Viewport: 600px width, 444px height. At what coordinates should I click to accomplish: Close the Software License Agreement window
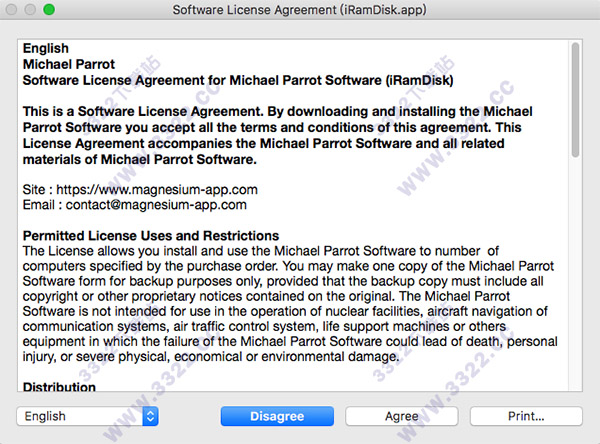pyautogui.click(x=12, y=10)
